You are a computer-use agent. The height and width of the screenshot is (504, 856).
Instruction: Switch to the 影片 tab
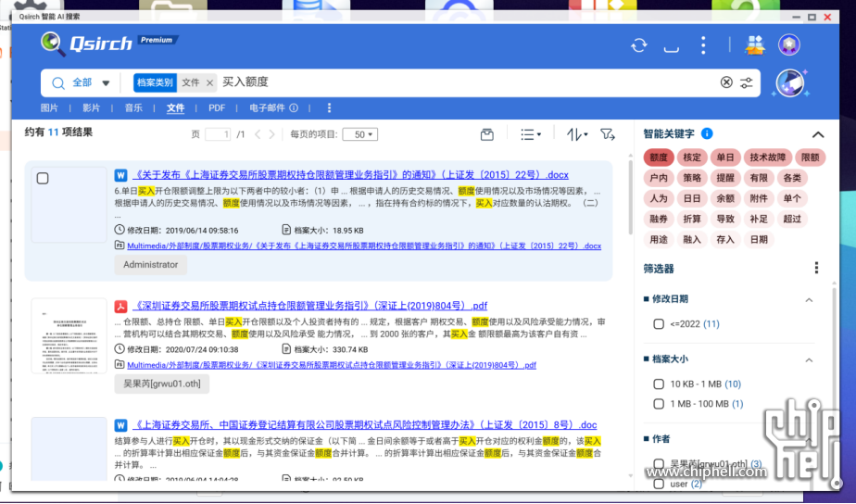(x=91, y=107)
